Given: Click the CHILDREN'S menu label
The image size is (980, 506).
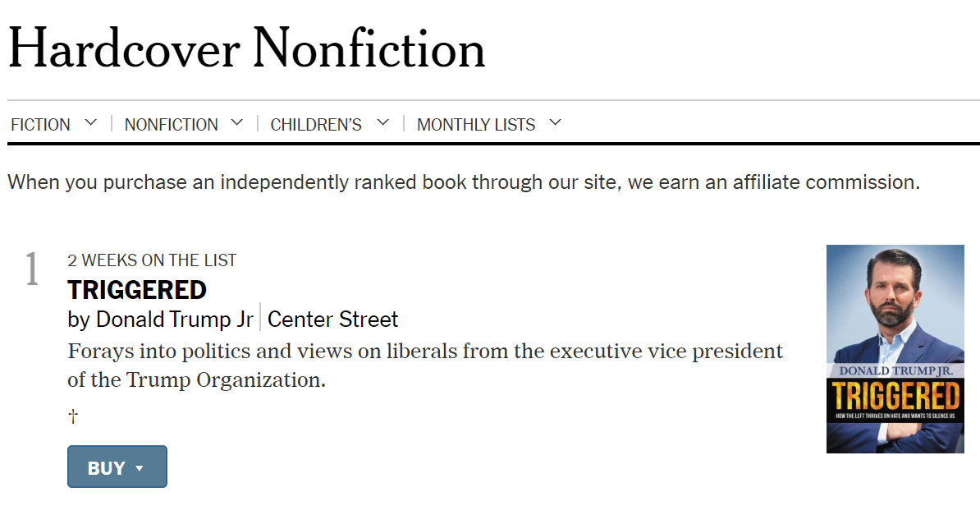Looking at the screenshot, I should pos(316,125).
